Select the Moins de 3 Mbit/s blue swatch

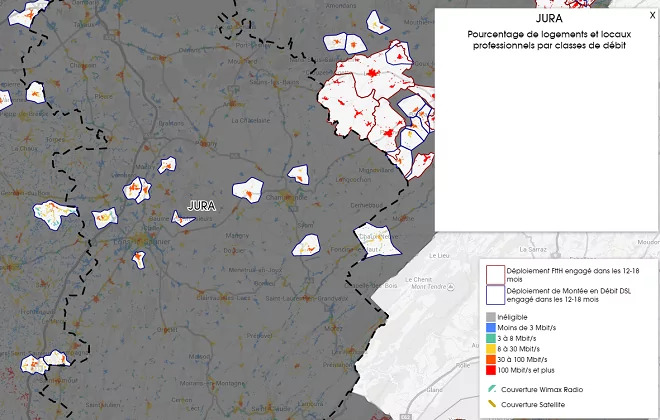coord(491,327)
